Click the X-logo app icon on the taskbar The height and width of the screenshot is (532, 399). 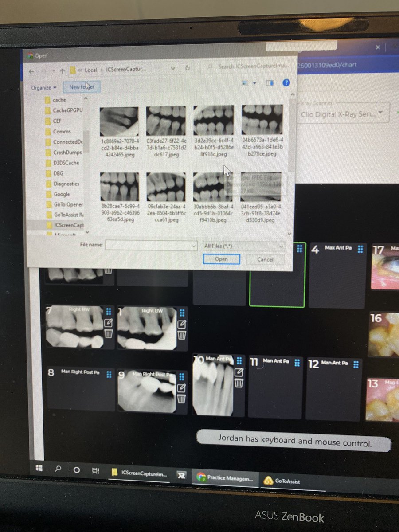180,475
